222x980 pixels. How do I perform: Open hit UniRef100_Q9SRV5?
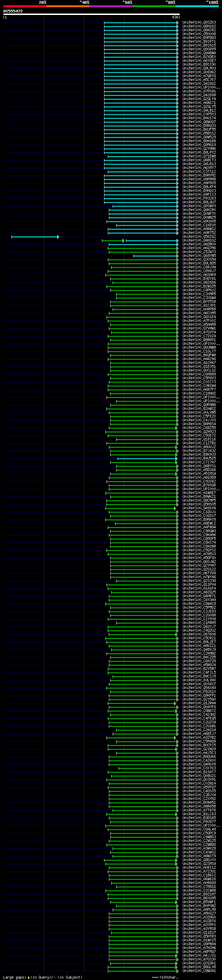(199, 49)
